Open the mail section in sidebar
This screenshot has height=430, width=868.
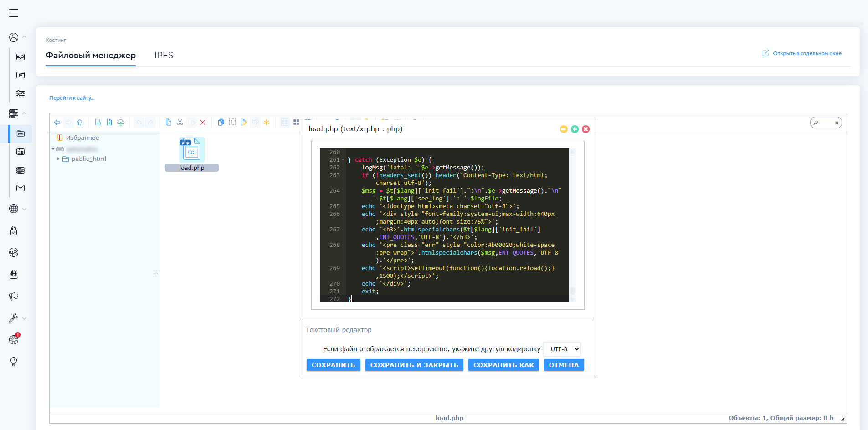[21, 188]
